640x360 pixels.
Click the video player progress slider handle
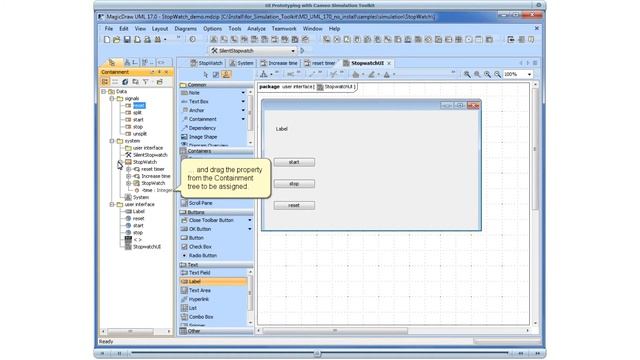317,353
